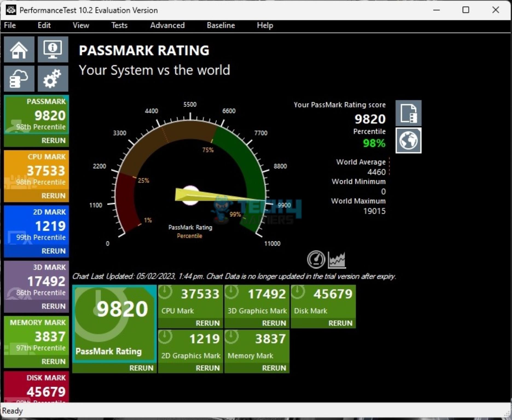This screenshot has width=512, height=420.
Task: Rerun the 2D Mark test in sidebar
Action: point(53,251)
